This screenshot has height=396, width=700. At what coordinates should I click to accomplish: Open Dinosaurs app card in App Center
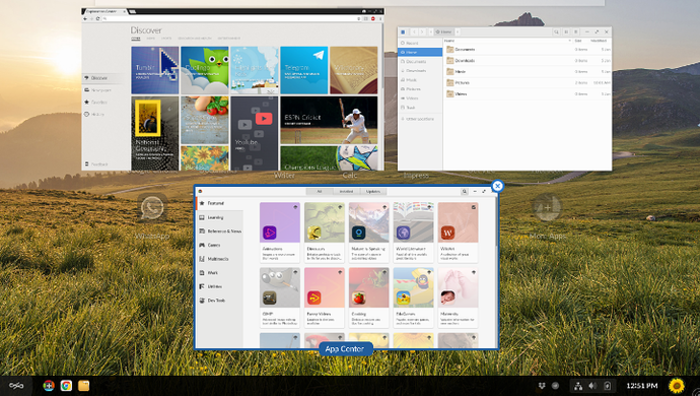(324, 232)
